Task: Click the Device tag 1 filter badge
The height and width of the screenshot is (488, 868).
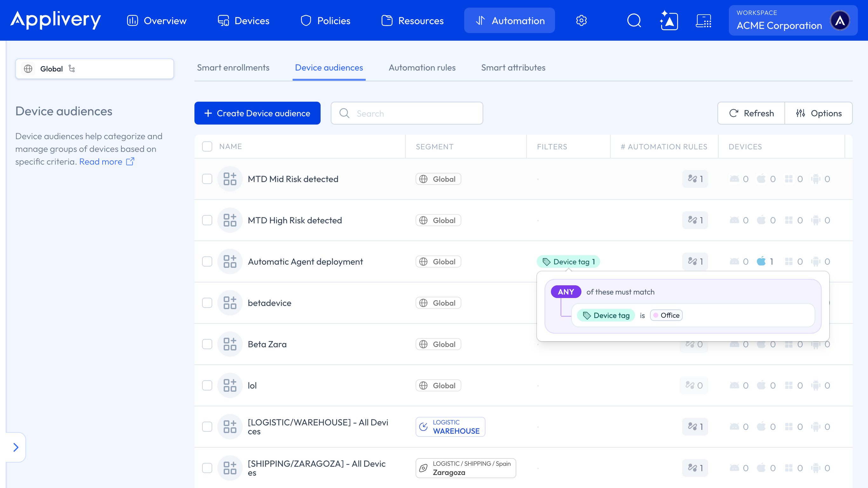Action: tap(568, 261)
